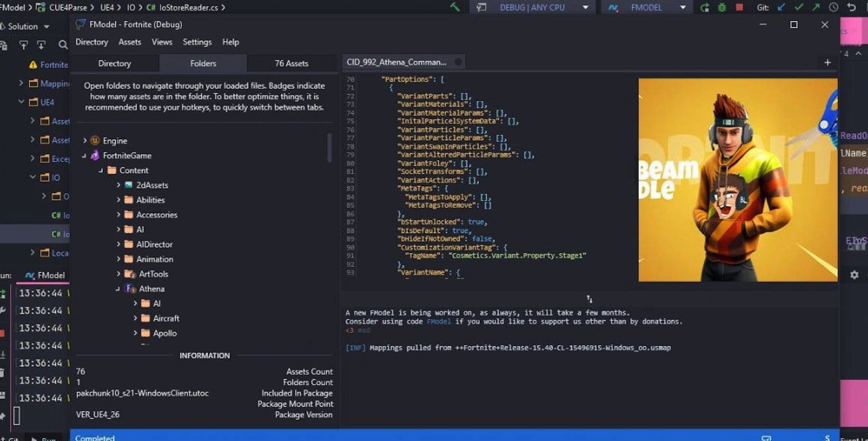Screen dimensions: 868x441
Task: Select the Accessories folder in tree
Action: point(156,215)
